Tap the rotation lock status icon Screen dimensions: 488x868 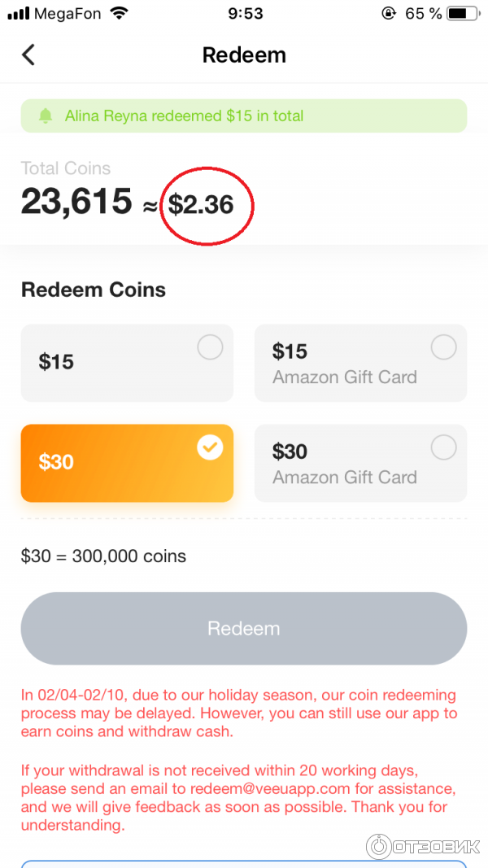point(389,13)
